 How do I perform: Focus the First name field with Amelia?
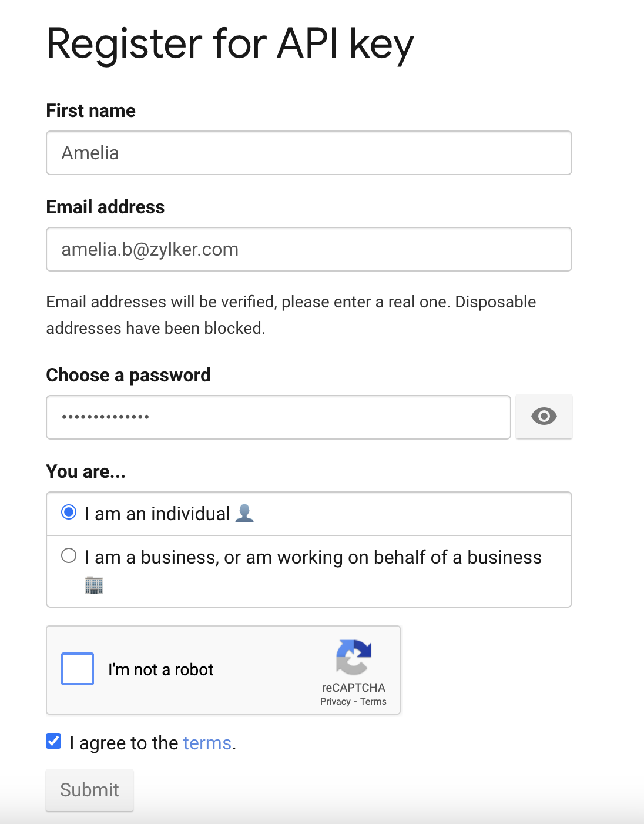pos(309,153)
